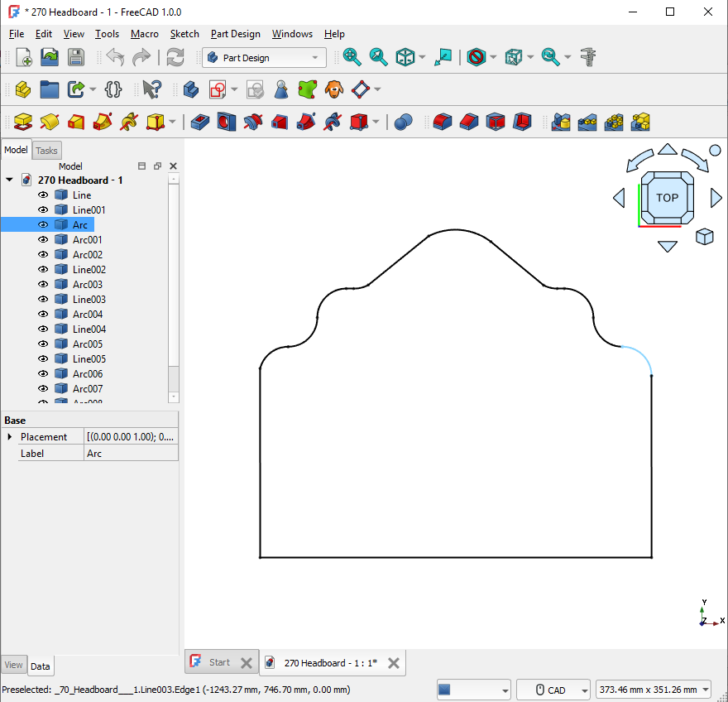The image size is (728, 702).
Task: Open the Part Design menu
Action: click(236, 34)
